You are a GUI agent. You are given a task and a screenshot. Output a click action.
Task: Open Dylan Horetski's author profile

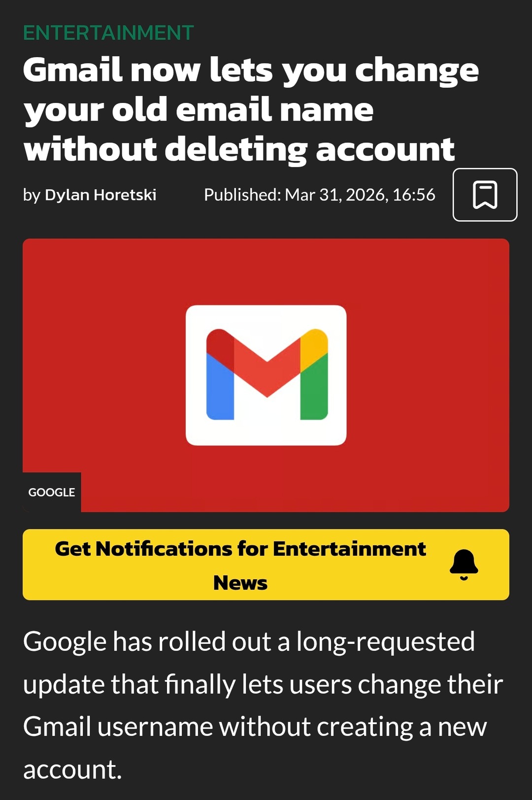(101, 195)
